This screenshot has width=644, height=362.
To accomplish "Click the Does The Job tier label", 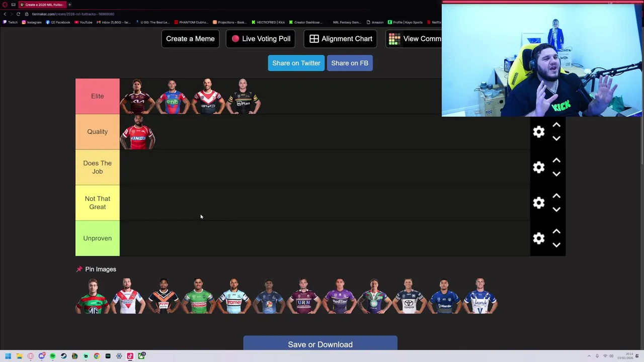I will point(98,167).
